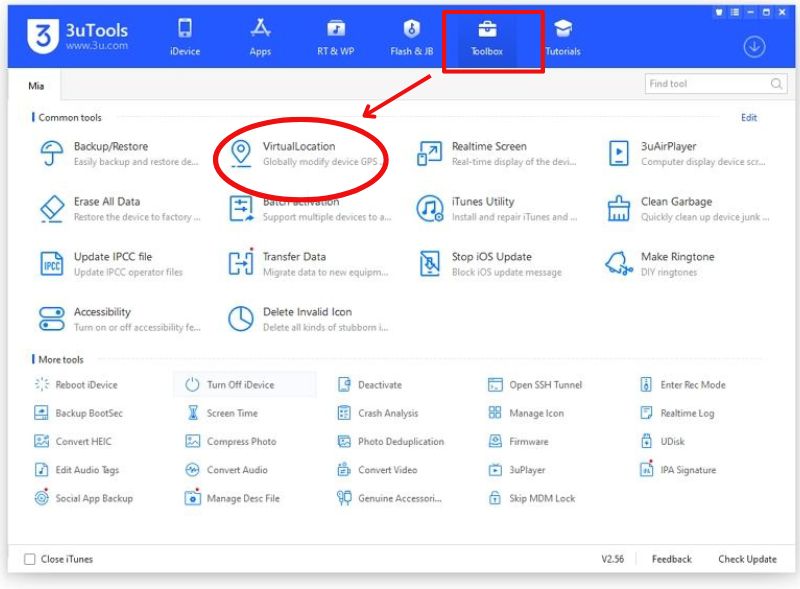The image size is (800, 589).
Task: Open the Backup/Restore umbrella tool
Action: click(118, 154)
